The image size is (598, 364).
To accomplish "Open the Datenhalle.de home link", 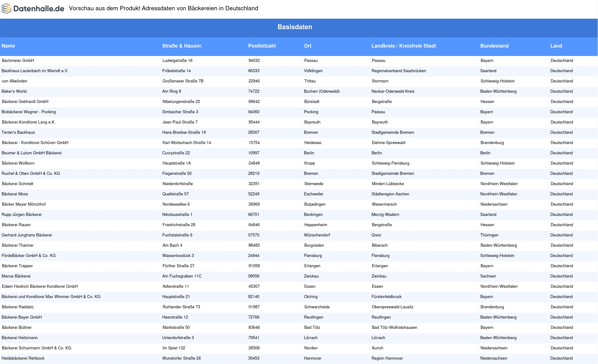I will [33, 9].
